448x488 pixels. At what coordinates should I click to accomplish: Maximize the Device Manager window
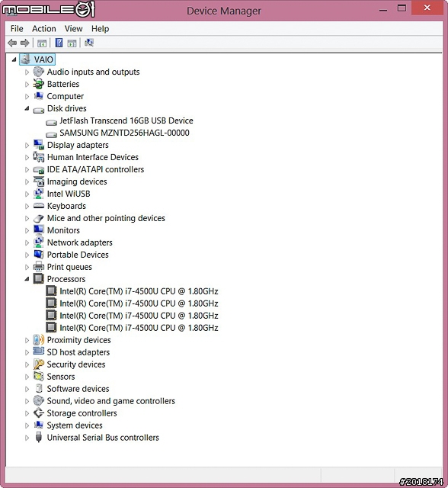[402, 8]
